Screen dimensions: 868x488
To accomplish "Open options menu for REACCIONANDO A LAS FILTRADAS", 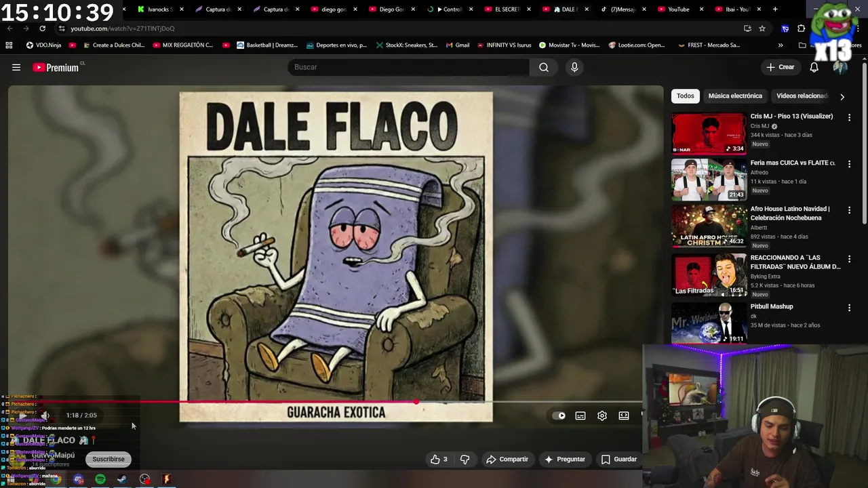I will click(x=849, y=259).
